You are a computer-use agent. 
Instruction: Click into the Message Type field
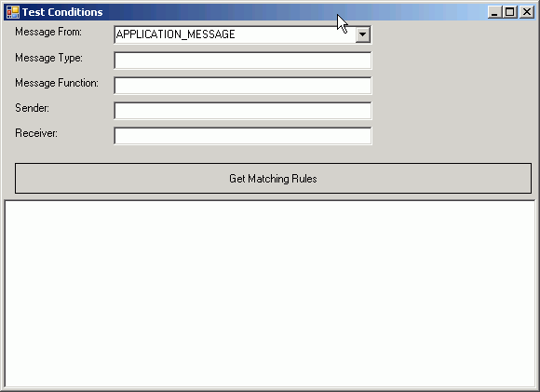(x=243, y=61)
